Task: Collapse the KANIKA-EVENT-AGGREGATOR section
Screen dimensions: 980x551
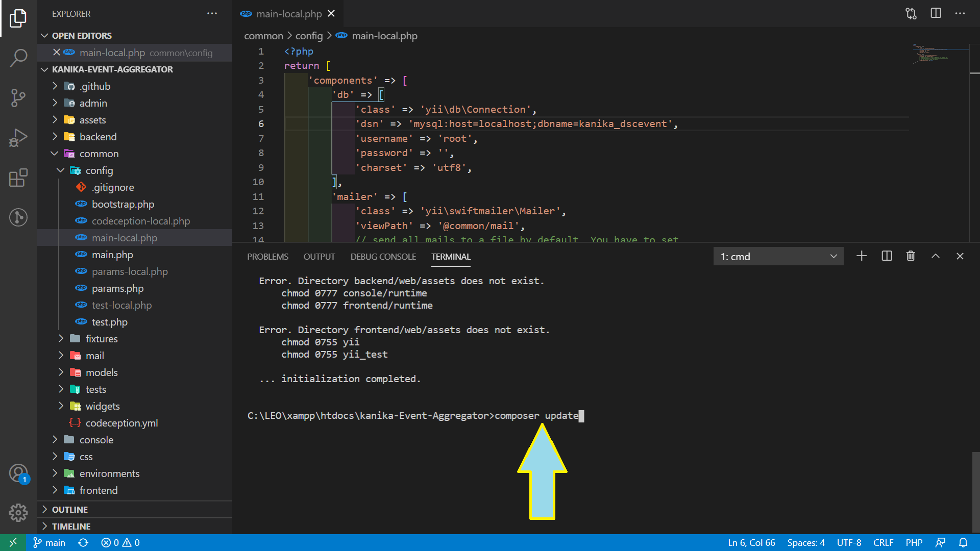Action: pyautogui.click(x=112, y=69)
